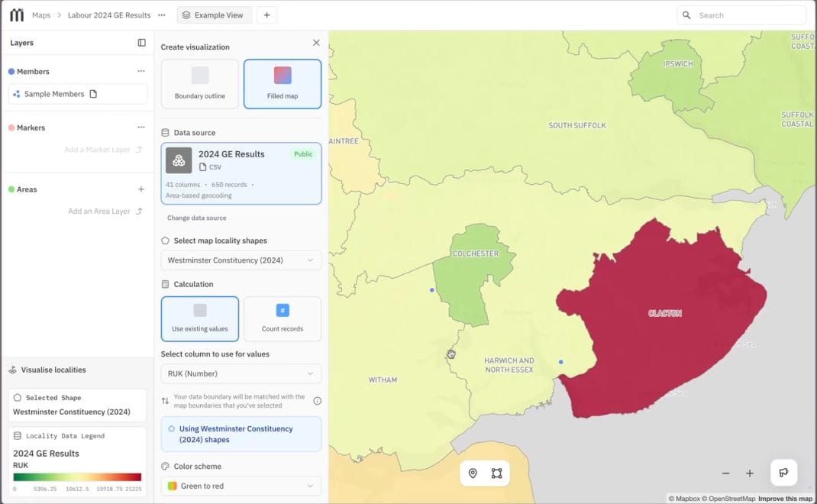Open the Westminster Constituency (2024) shapes dropdown

241,260
